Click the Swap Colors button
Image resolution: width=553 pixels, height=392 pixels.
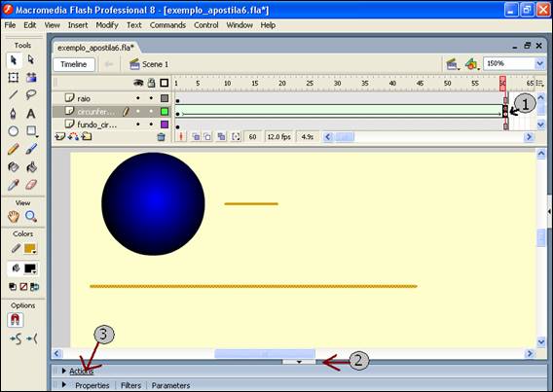pos(35,287)
